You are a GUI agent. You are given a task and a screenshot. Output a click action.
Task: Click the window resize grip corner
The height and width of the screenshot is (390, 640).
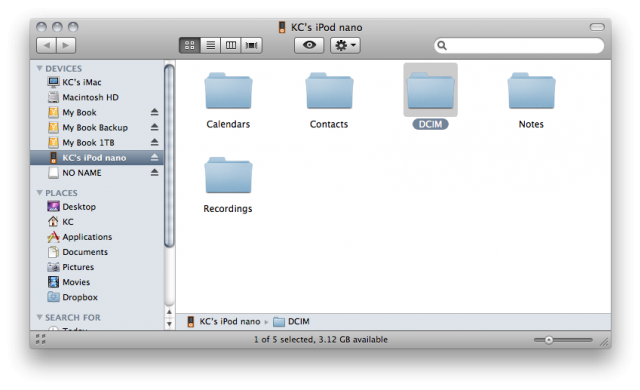click(x=604, y=342)
